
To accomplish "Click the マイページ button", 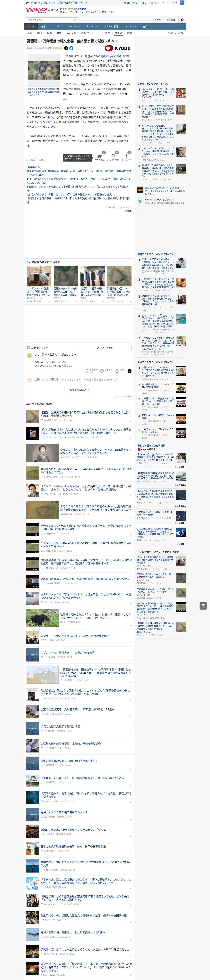I will tap(157, 19).
